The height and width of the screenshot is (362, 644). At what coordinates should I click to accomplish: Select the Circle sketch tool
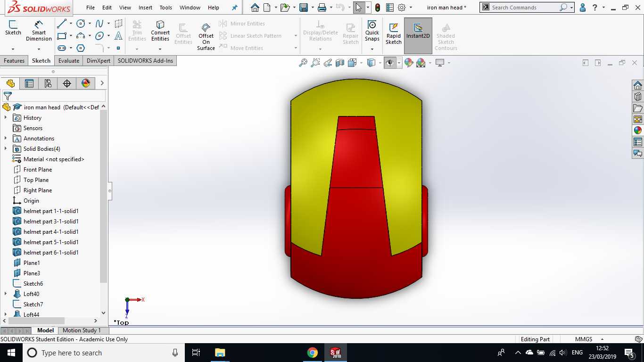(81, 24)
